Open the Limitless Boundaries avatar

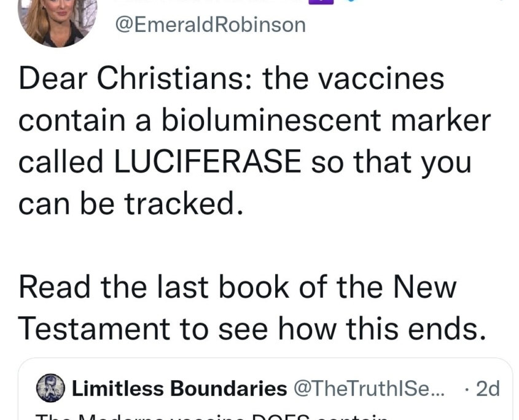coord(50,388)
